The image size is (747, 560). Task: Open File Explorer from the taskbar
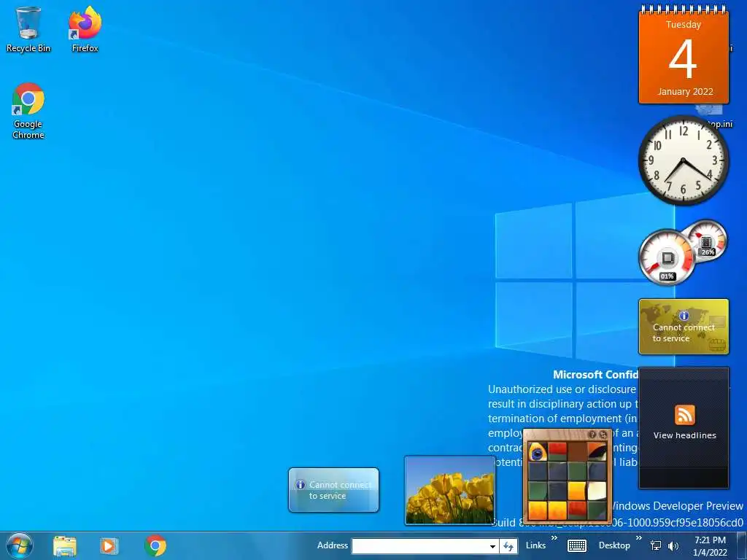point(64,546)
